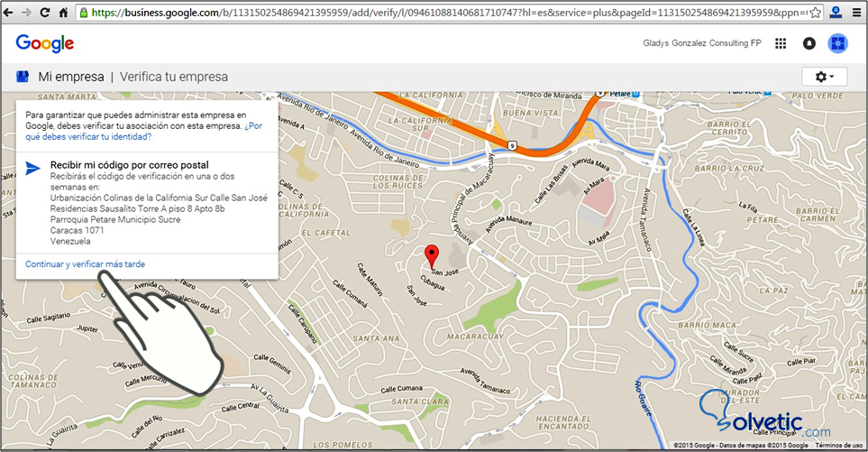
Task: Click the Venezuela address line
Action: point(70,241)
